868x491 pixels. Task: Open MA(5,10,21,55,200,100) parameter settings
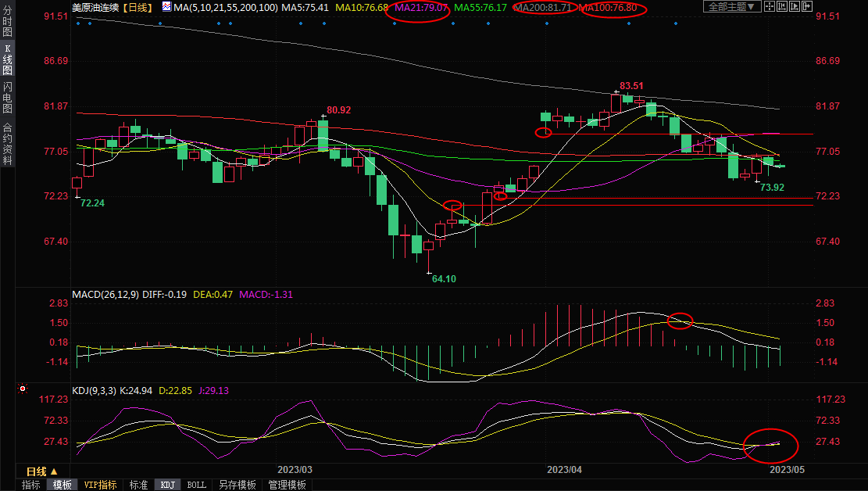tap(226, 7)
